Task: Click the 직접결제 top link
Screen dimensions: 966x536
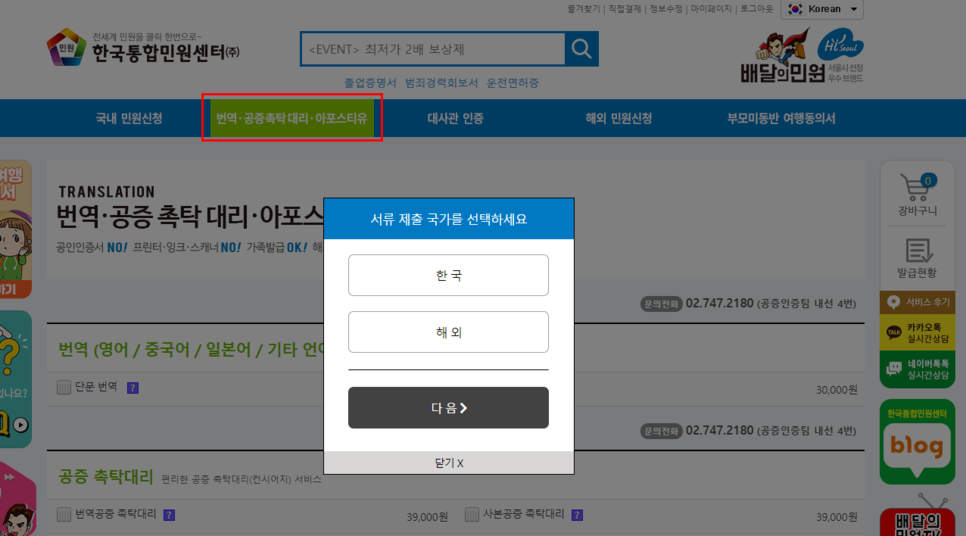Action: [x=625, y=9]
